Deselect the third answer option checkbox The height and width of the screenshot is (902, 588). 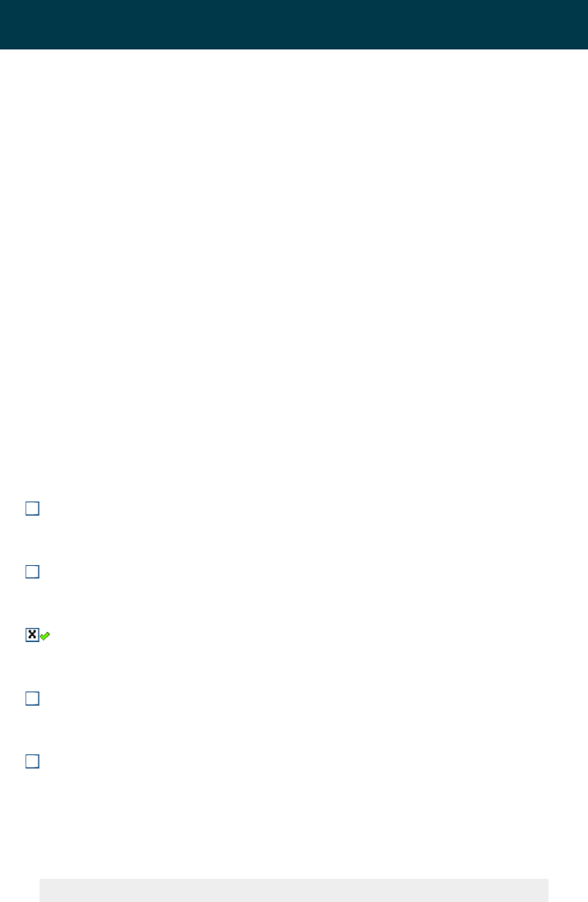[x=32, y=635]
